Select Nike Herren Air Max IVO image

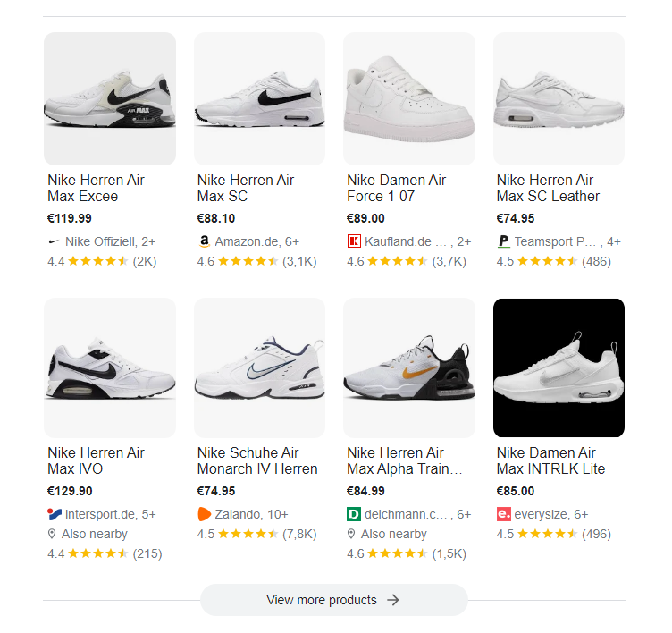point(110,368)
